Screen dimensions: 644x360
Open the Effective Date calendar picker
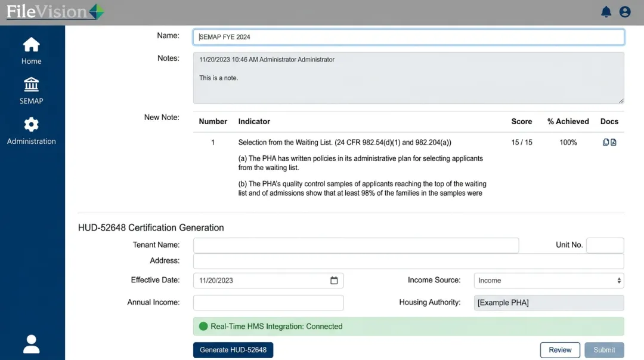(x=334, y=280)
